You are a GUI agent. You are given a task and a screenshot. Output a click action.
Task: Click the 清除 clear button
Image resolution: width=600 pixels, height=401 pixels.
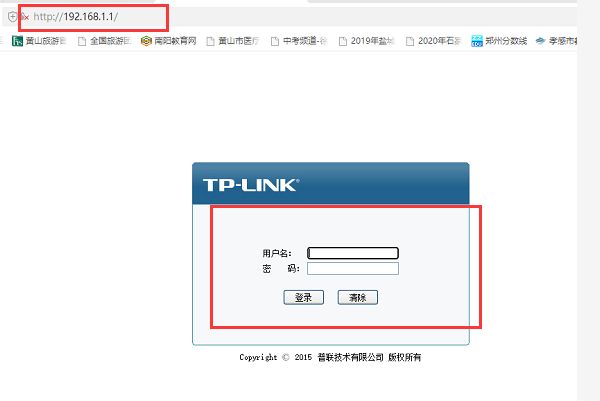[x=357, y=297]
